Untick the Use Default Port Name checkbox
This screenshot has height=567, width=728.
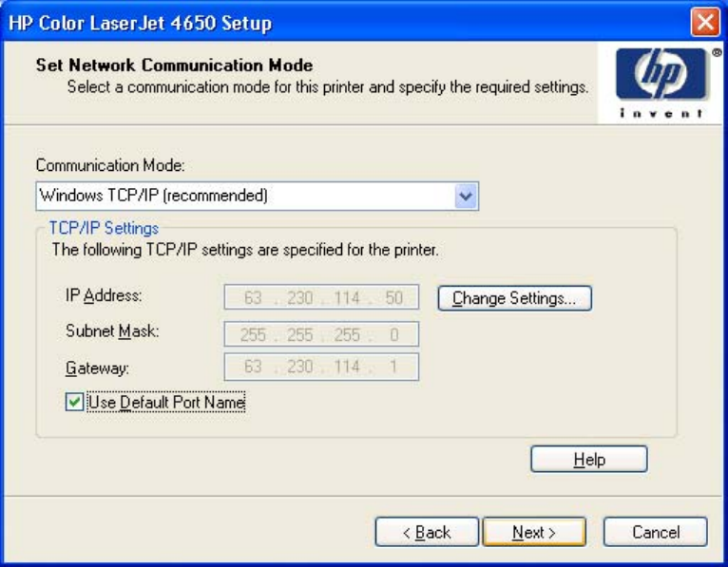74,402
